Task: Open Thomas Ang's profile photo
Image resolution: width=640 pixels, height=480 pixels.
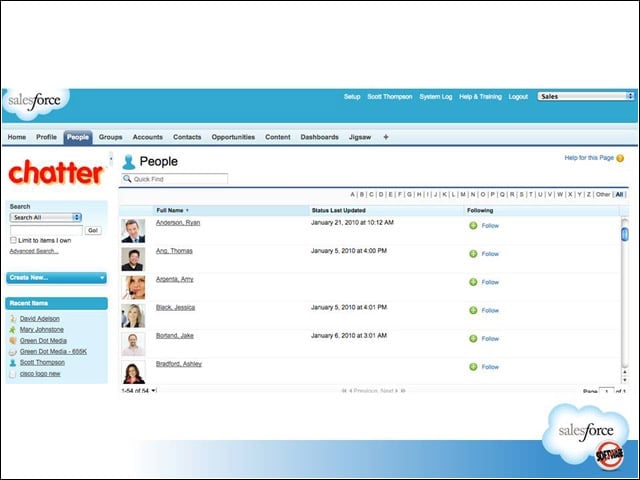Action: tap(133, 259)
